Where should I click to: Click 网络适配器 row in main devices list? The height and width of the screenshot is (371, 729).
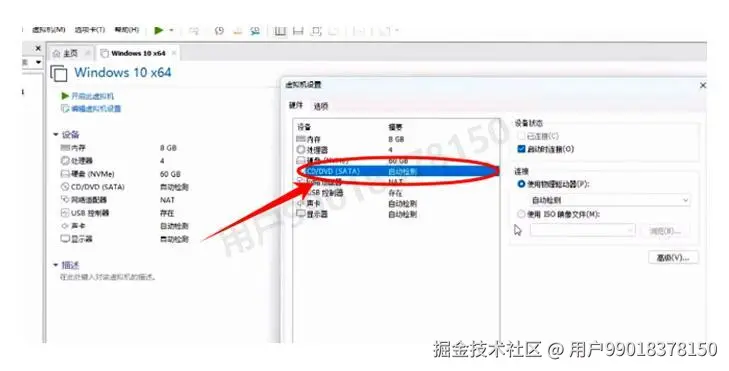[x=125, y=200]
